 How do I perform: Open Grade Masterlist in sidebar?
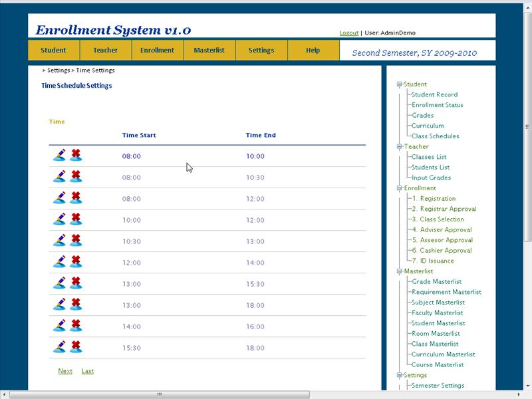click(x=437, y=281)
